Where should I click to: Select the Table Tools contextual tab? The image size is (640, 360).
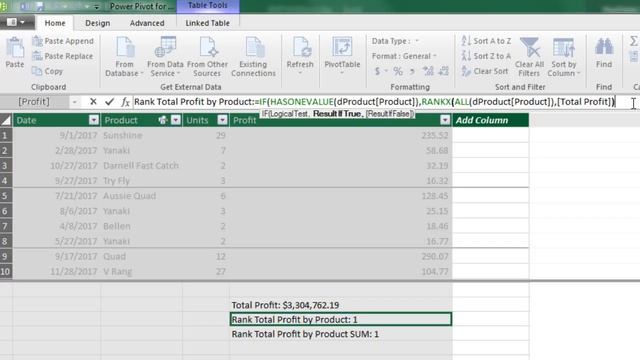(208, 6)
